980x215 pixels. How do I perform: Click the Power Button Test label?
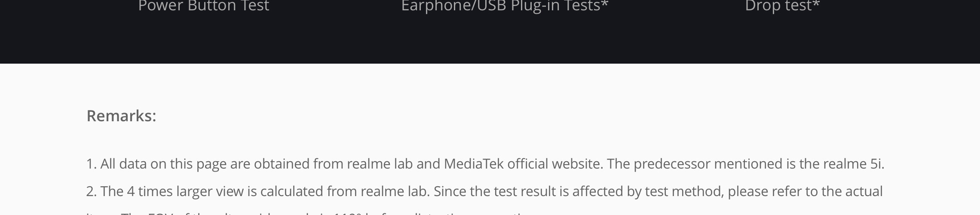[203, 6]
